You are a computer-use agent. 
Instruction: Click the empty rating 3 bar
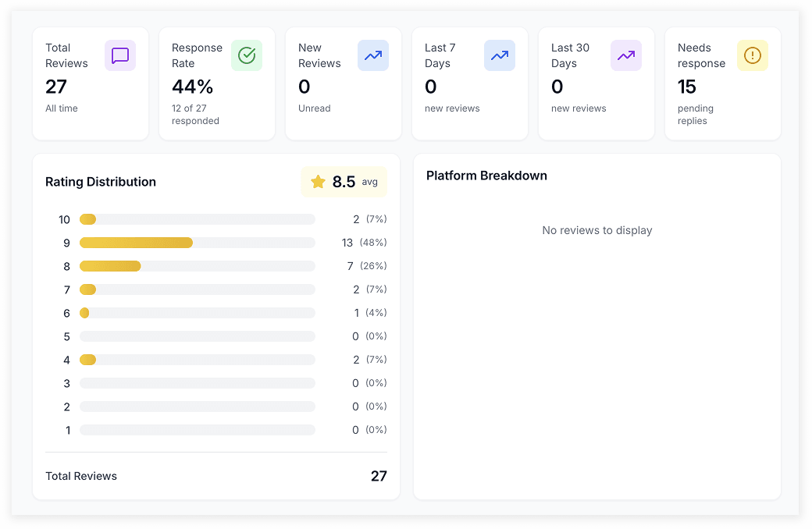point(198,383)
